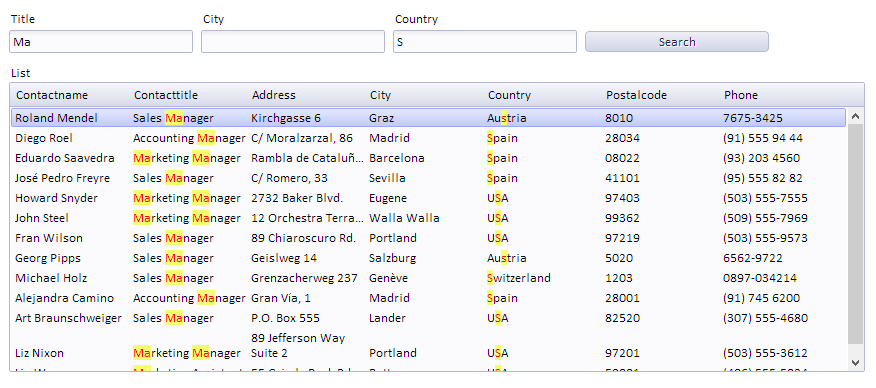This screenshot has height=388, width=876.
Task: Click phone number (307) 555-4680
Action: pos(765,318)
